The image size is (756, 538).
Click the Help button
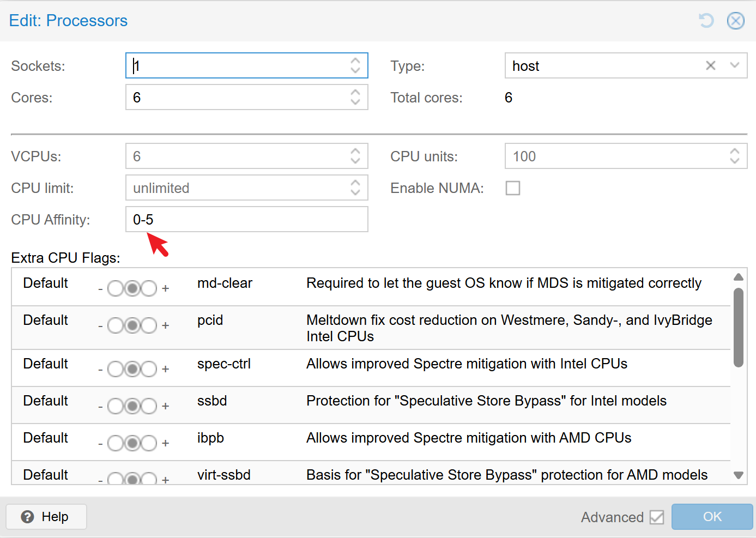tap(46, 517)
